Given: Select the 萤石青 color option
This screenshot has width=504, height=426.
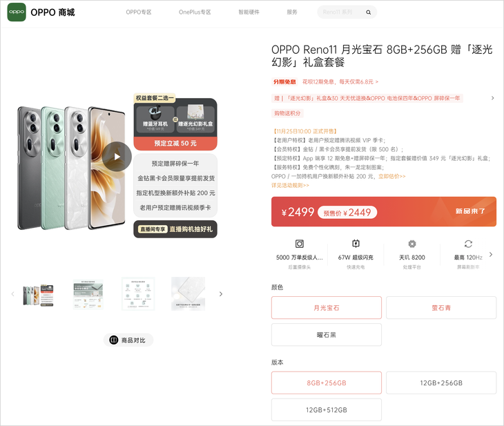Looking at the screenshot, I should (441, 308).
